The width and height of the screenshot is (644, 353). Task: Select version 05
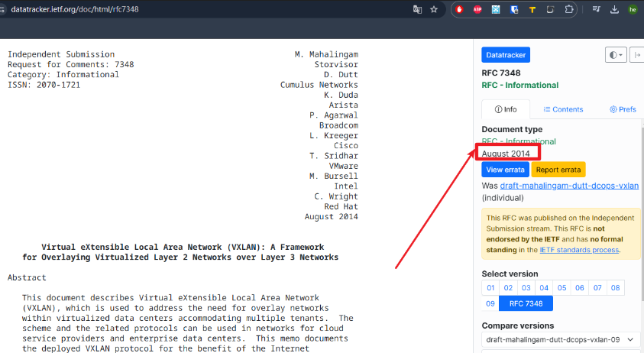[x=561, y=287]
